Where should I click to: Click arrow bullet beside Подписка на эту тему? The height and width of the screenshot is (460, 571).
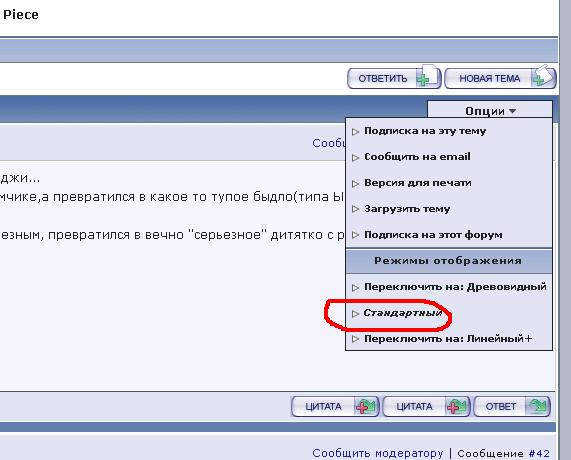coord(355,132)
